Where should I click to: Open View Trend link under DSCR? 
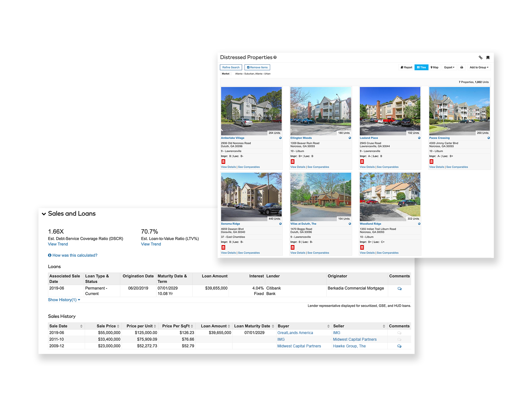click(58, 244)
